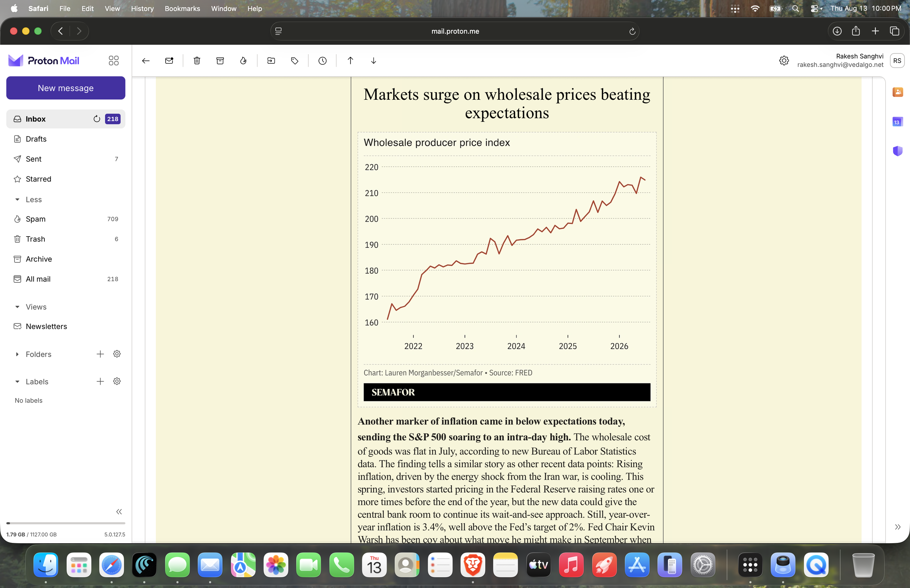Open Finder from the Dock
Screen dimensions: 910x588
(46, 565)
